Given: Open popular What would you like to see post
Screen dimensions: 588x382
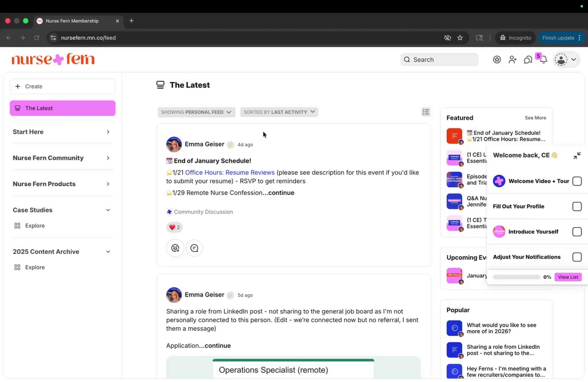Looking at the screenshot, I should coord(497,328).
